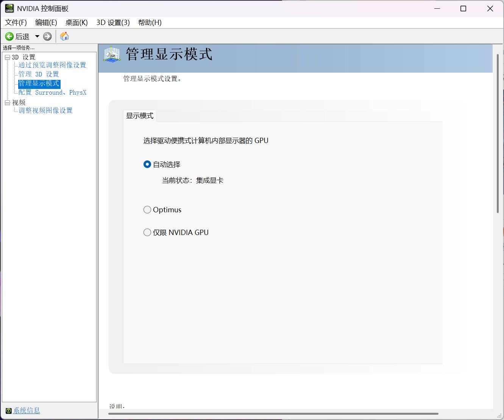The height and width of the screenshot is (420, 504).
Task: Go to the Home icon in toolbar
Action: (64, 36)
